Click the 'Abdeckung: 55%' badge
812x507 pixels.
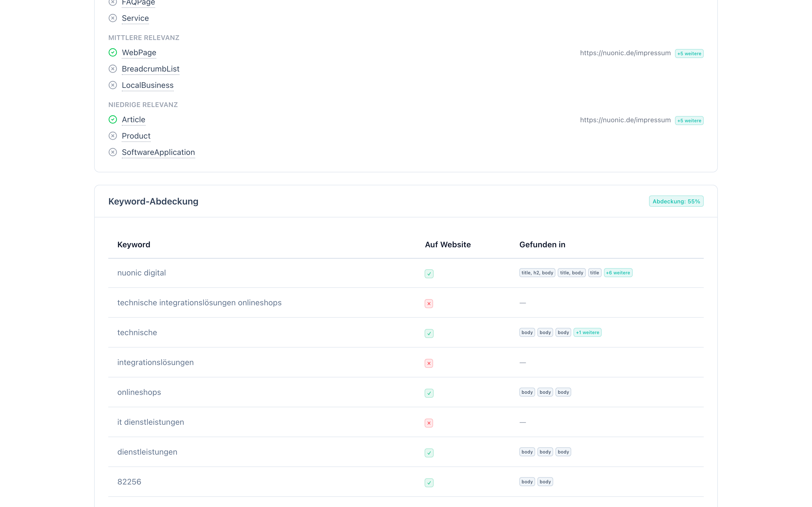tap(676, 201)
